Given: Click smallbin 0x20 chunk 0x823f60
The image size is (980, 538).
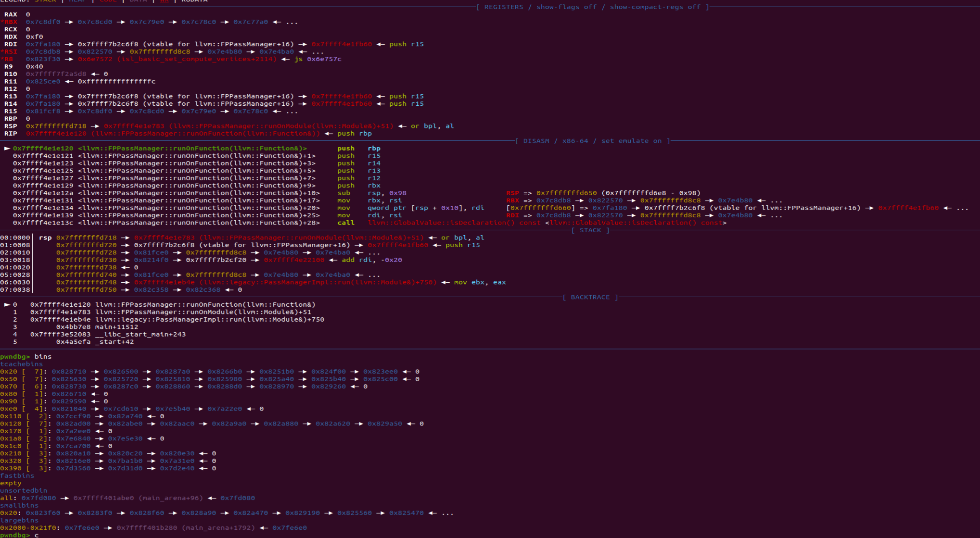Looking at the screenshot, I should tap(43, 513).
